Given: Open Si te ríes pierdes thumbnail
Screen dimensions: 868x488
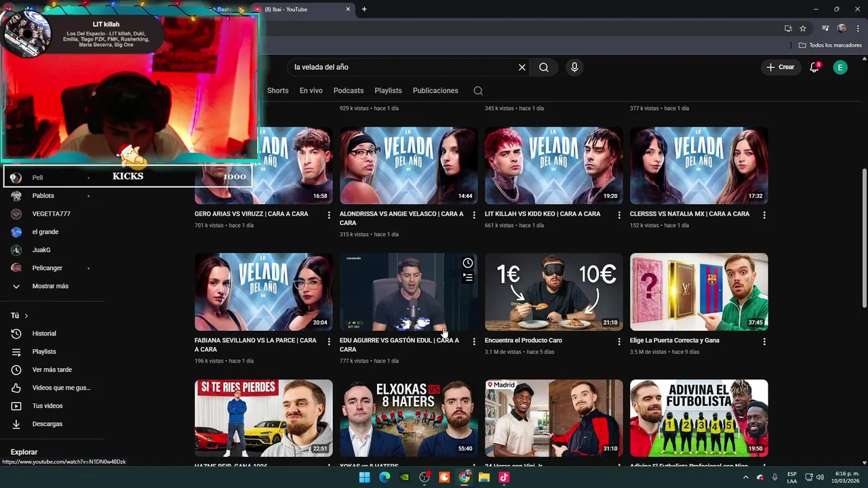Looking at the screenshot, I should tap(264, 418).
